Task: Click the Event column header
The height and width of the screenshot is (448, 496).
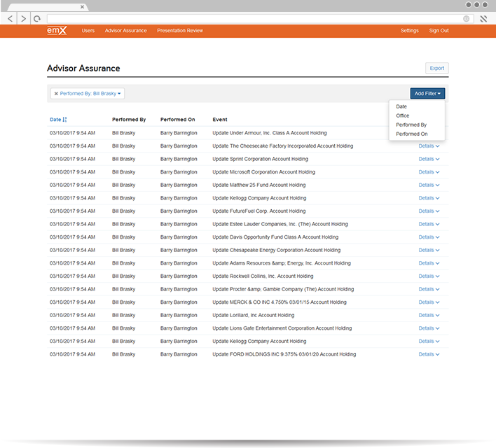Action: click(220, 120)
